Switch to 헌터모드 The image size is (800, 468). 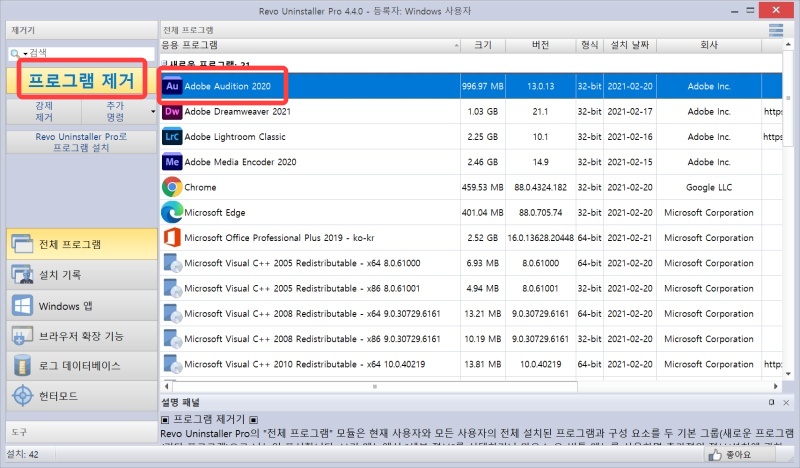(82, 396)
